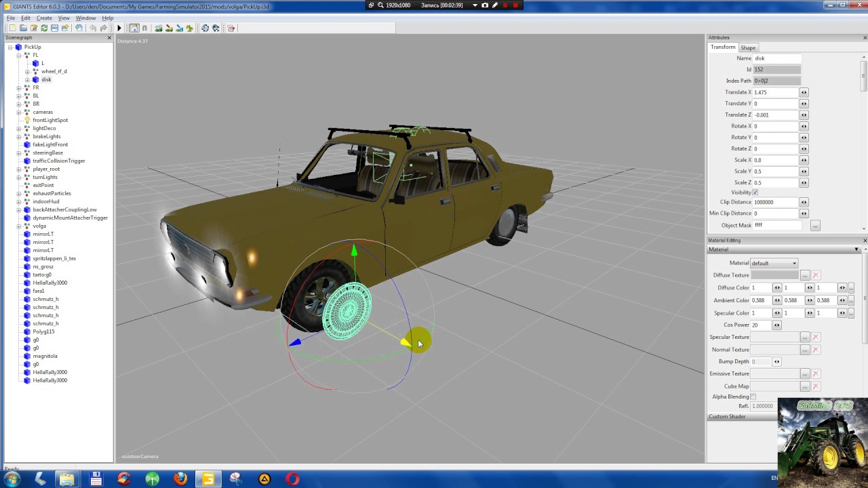This screenshot has height=488, width=868.
Task: Click the Scale X stepper arrows
Action: point(804,160)
